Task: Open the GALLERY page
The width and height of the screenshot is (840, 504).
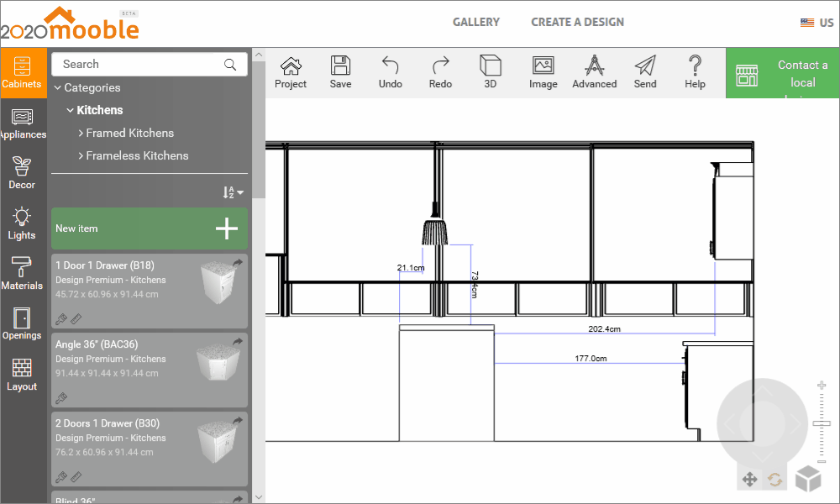Action: (x=475, y=22)
